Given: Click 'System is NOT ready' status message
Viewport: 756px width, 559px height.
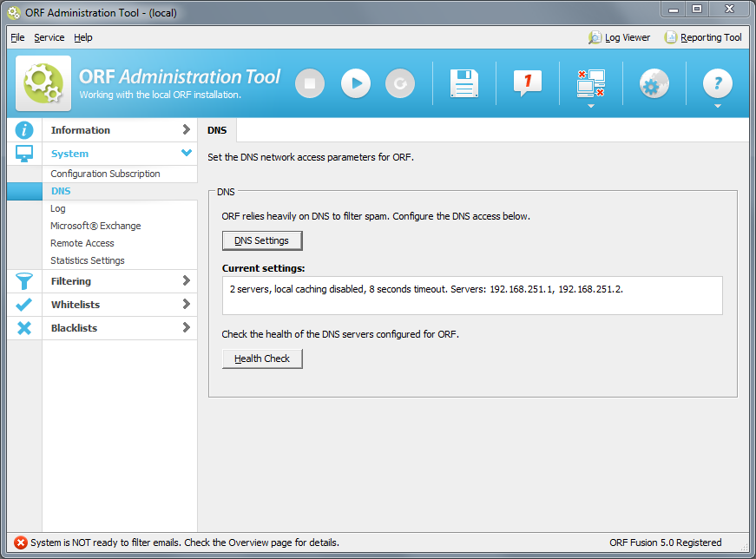Looking at the screenshot, I should (x=185, y=543).
